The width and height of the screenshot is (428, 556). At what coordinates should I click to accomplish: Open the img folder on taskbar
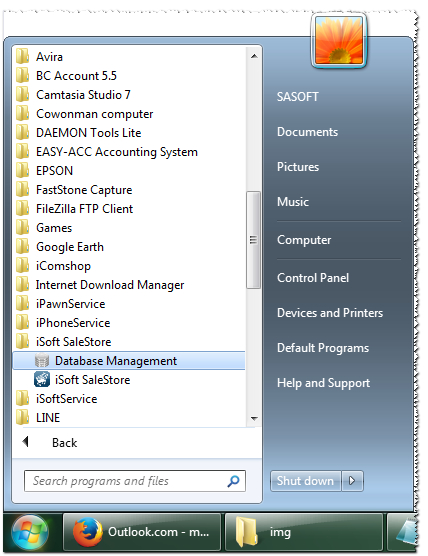point(304,532)
